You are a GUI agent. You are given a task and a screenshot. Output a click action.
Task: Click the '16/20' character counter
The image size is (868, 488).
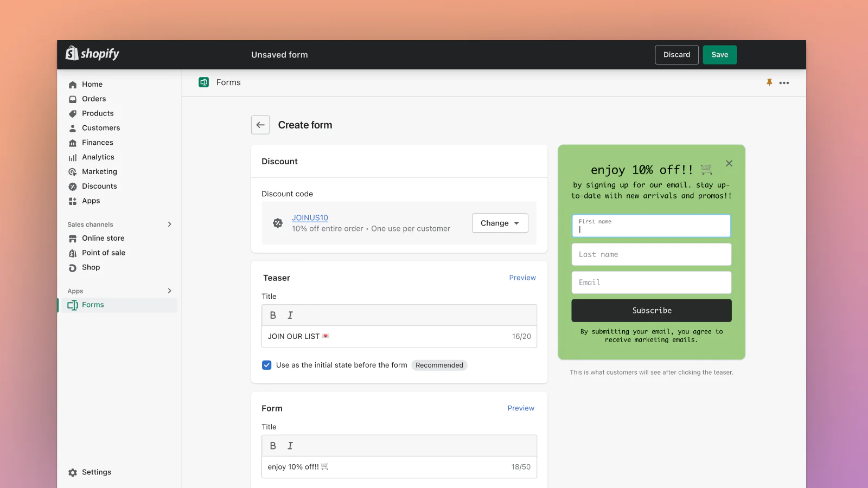(521, 336)
